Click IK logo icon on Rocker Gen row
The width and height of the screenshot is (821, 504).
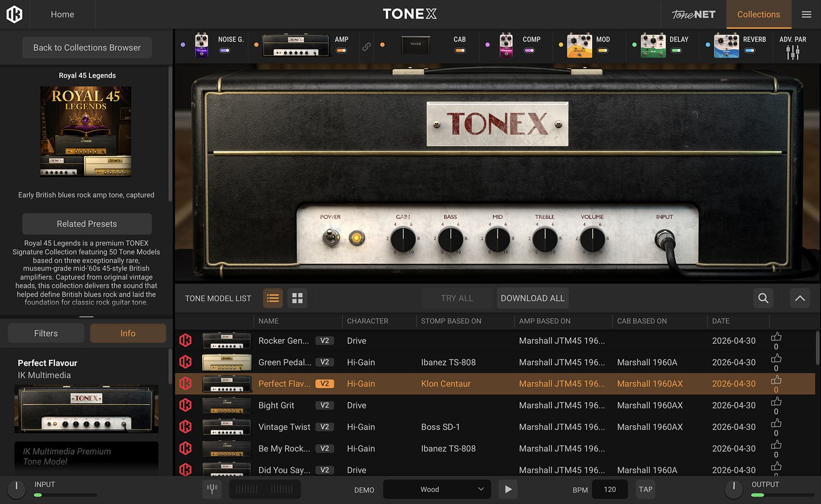pyautogui.click(x=185, y=340)
